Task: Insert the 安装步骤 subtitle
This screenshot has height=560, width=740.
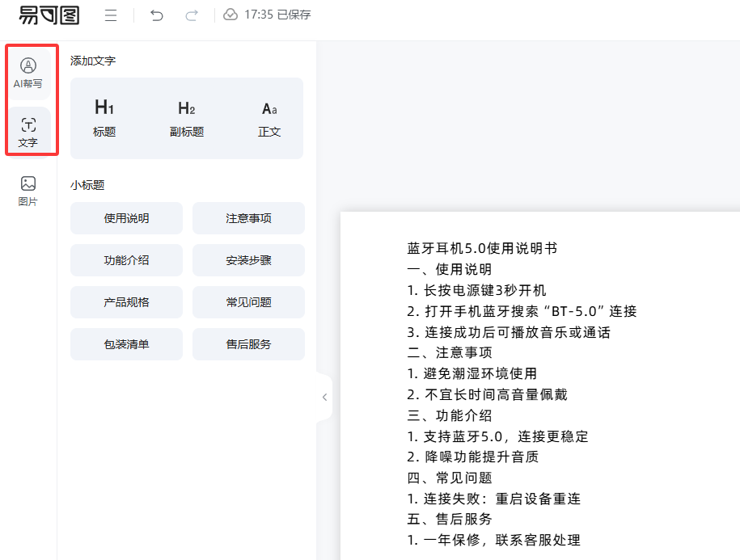Action: click(x=248, y=260)
